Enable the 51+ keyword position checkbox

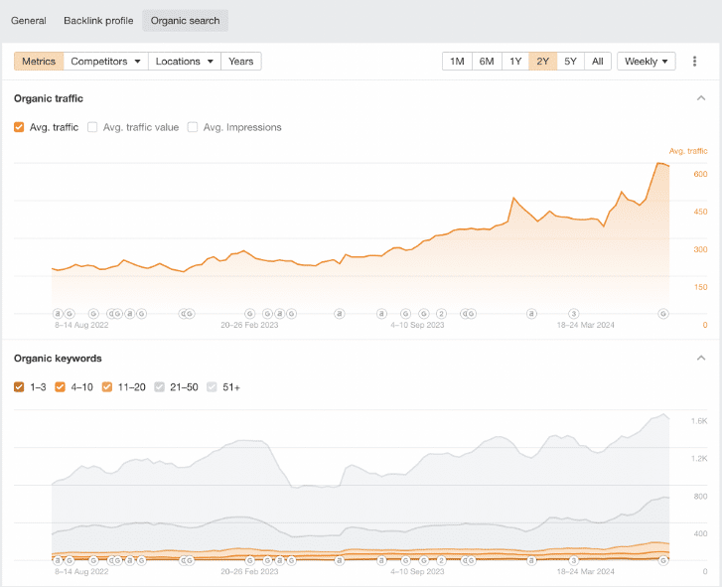[x=211, y=387]
